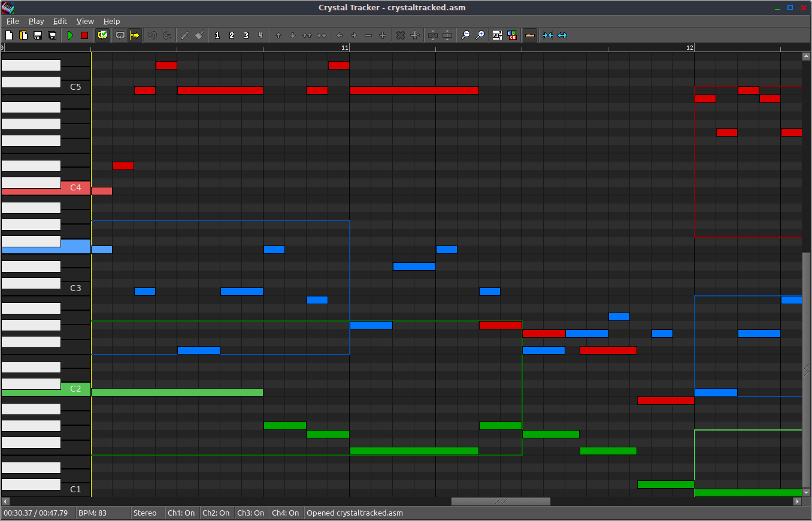This screenshot has height=521, width=812.
Task: Click the key signature F#/G icon
Action: [497, 35]
